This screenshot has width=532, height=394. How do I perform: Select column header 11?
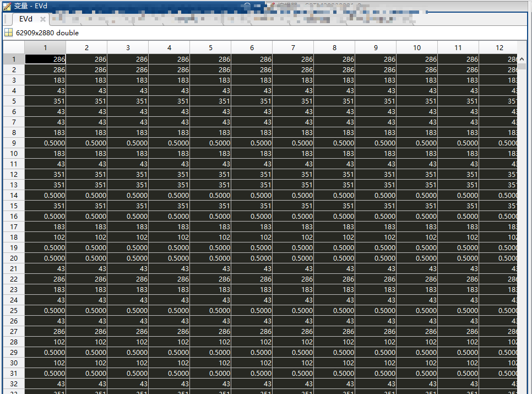pyautogui.click(x=458, y=47)
